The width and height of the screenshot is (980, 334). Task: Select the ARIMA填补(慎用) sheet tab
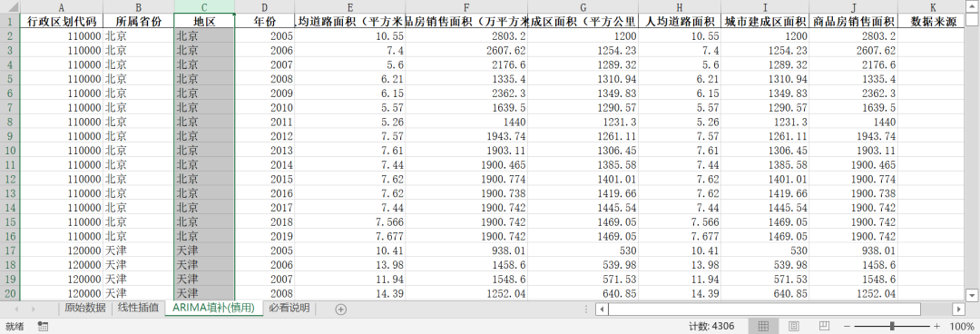(x=214, y=308)
